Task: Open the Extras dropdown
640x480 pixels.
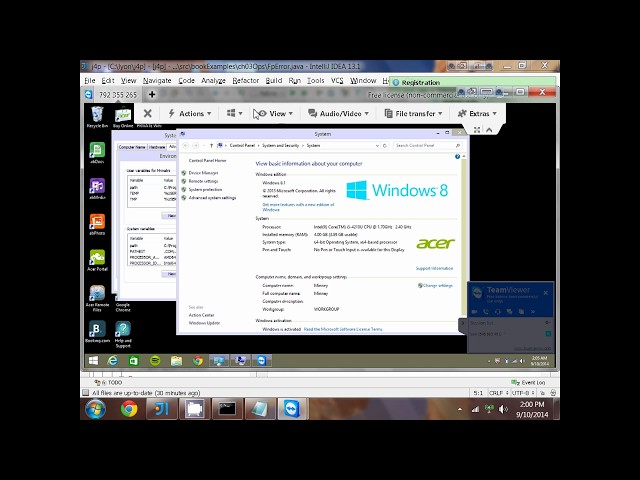Action: coord(477,113)
